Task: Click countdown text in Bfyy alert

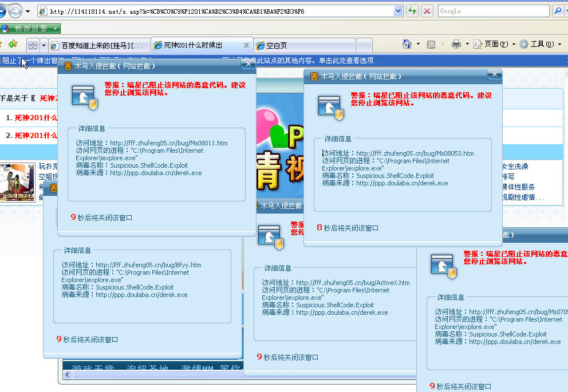Action: coord(87,339)
